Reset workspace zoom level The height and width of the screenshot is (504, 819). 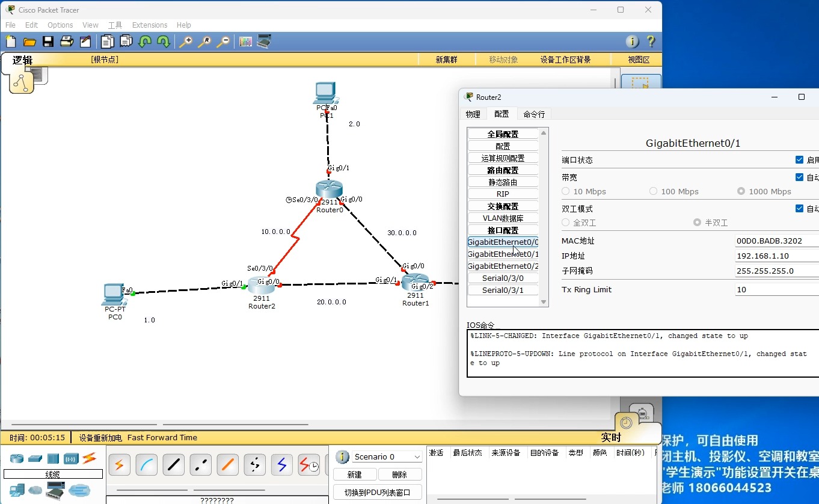(x=204, y=41)
